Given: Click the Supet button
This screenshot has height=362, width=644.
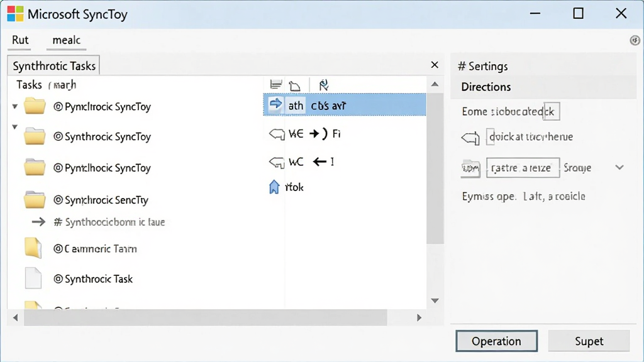Looking at the screenshot, I should [589, 341].
